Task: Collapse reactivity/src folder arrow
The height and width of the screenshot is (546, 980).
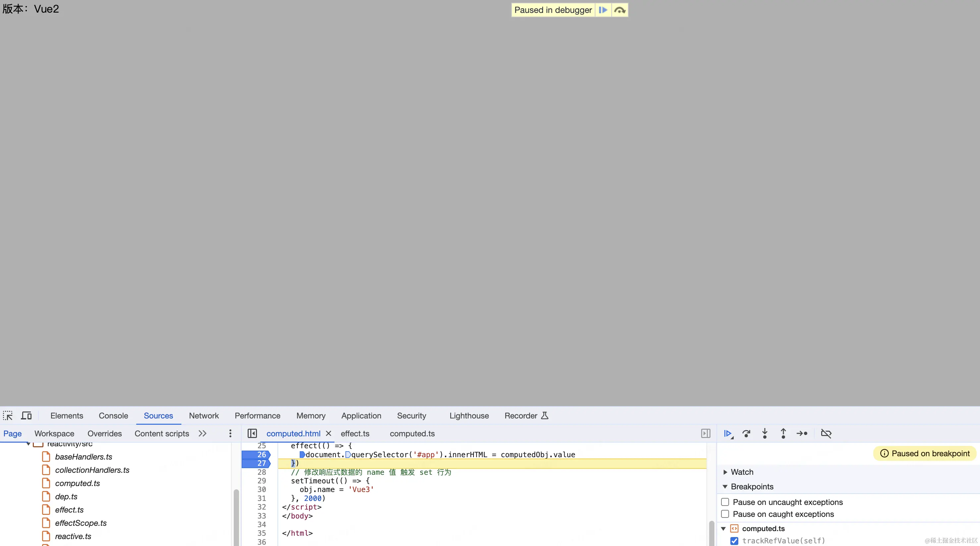Action: (x=28, y=444)
